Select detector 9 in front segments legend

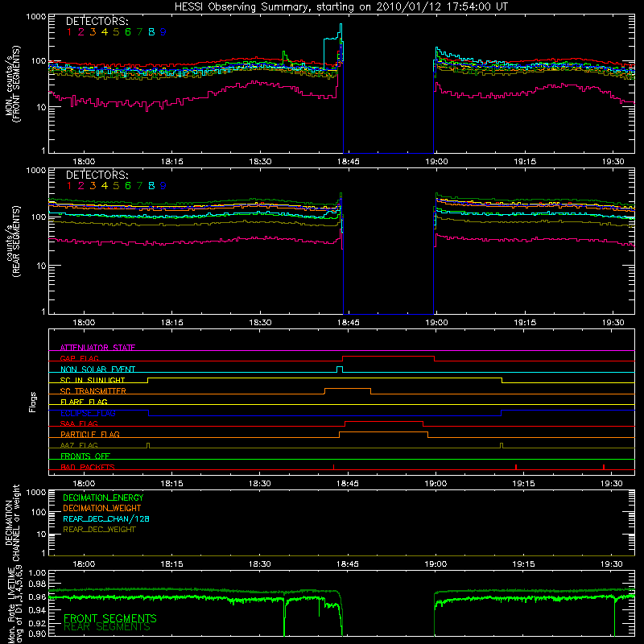[x=163, y=32]
